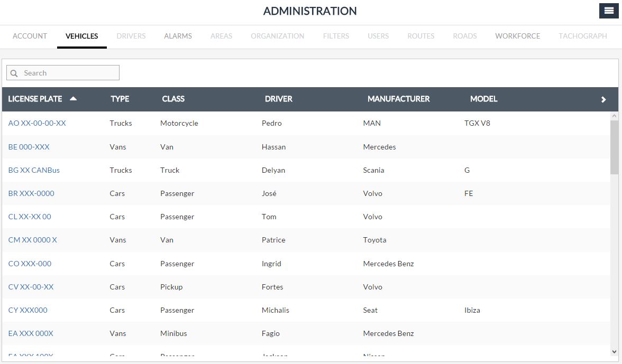Type in the vehicle Search field

[69, 73]
